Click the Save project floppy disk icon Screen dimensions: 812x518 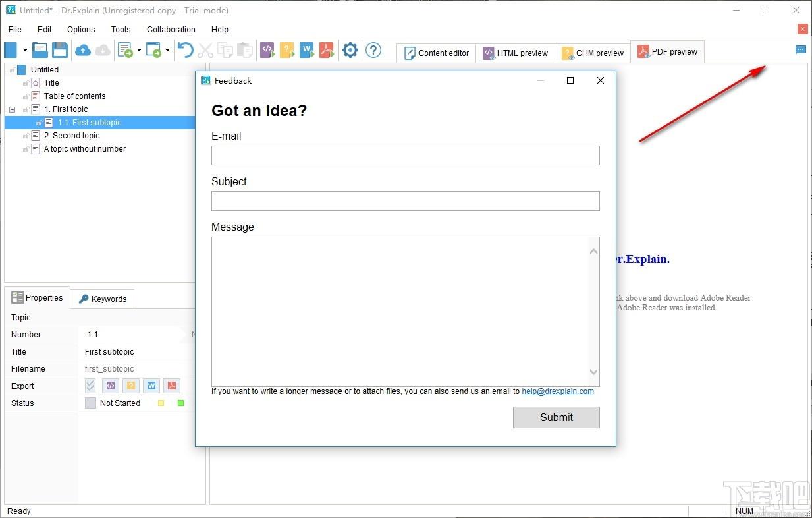pos(60,50)
